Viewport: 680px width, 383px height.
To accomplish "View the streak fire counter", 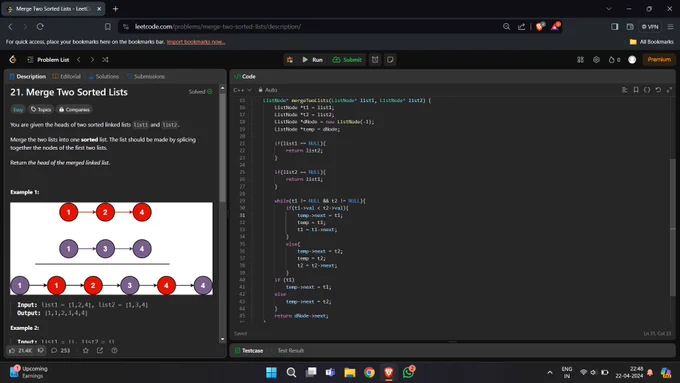I will click(615, 59).
